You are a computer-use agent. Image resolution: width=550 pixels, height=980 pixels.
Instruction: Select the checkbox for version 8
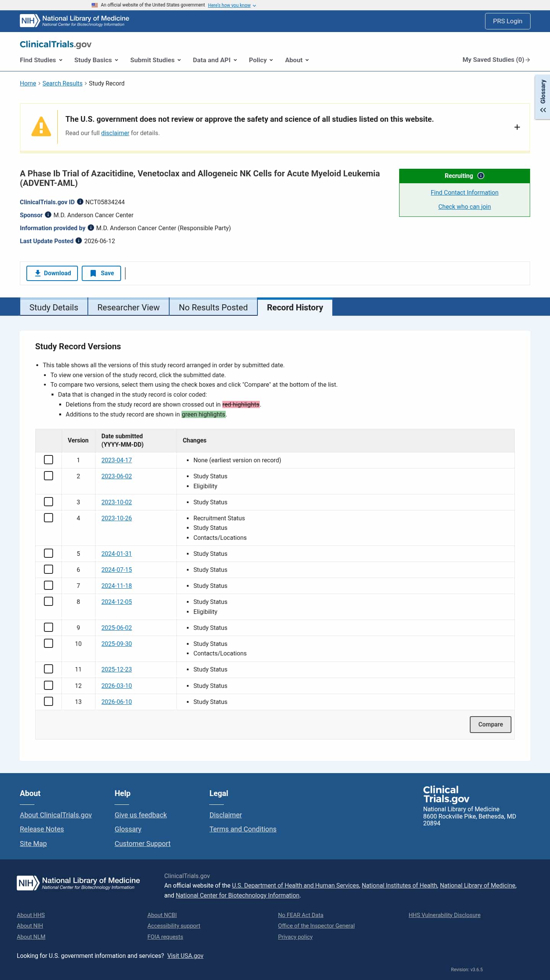tap(49, 601)
